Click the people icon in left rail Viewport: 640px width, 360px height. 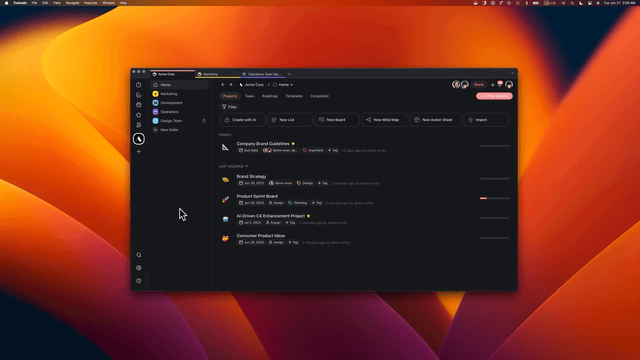pyautogui.click(x=139, y=125)
